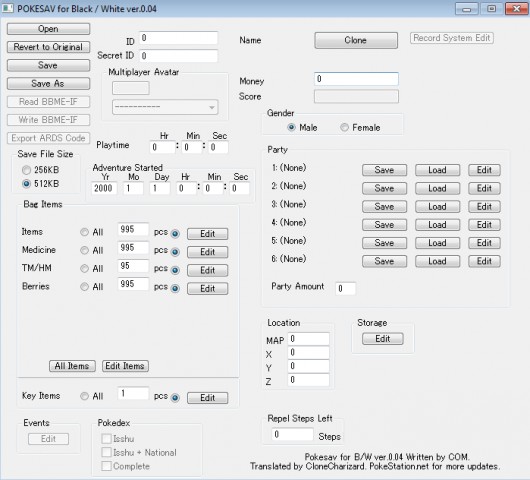Edit party slot 1 Pokemon
530x480 pixels.
pyautogui.click(x=484, y=170)
